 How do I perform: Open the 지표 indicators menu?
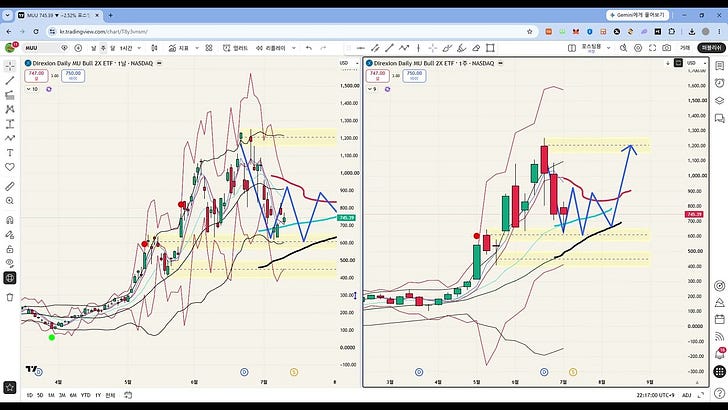click(x=179, y=48)
